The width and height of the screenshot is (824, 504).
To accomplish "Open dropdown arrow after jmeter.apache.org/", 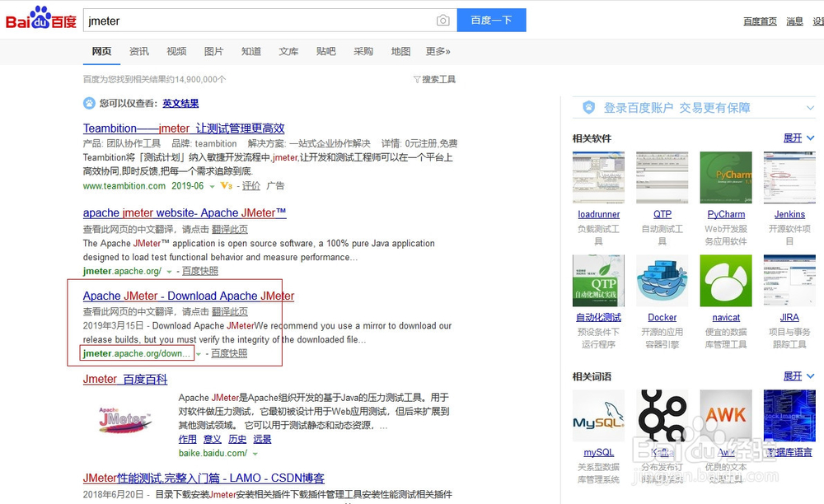I will [169, 272].
